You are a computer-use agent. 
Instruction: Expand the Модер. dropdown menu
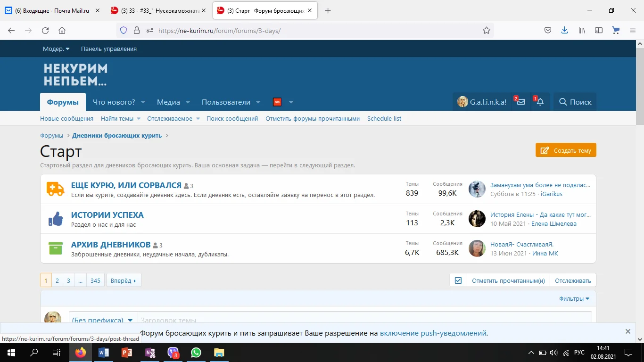pyautogui.click(x=56, y=49)
